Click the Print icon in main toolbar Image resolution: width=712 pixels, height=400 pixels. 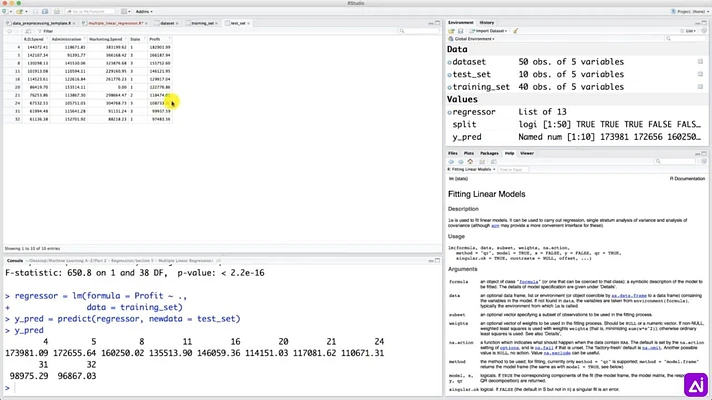(56, 11)
